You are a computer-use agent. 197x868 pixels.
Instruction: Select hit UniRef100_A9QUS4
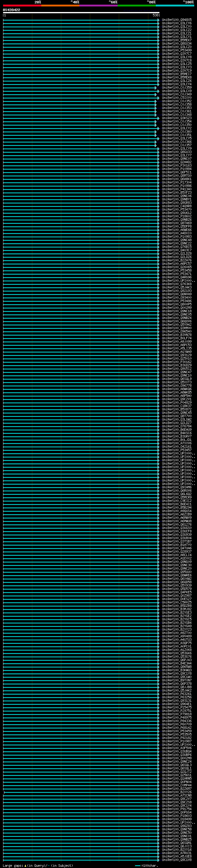tap(177, 511)
